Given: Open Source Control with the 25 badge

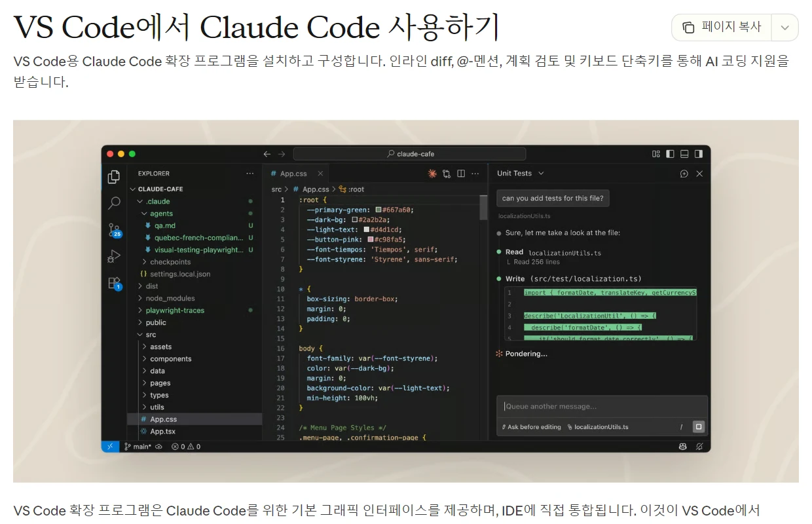Looking at the screenshot, I should click(x=115, y=230).
